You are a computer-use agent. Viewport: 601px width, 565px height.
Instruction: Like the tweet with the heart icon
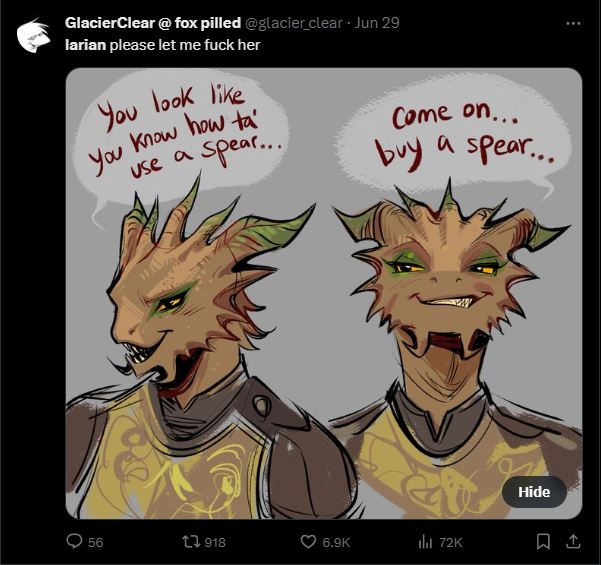click(x=308, y=542)
